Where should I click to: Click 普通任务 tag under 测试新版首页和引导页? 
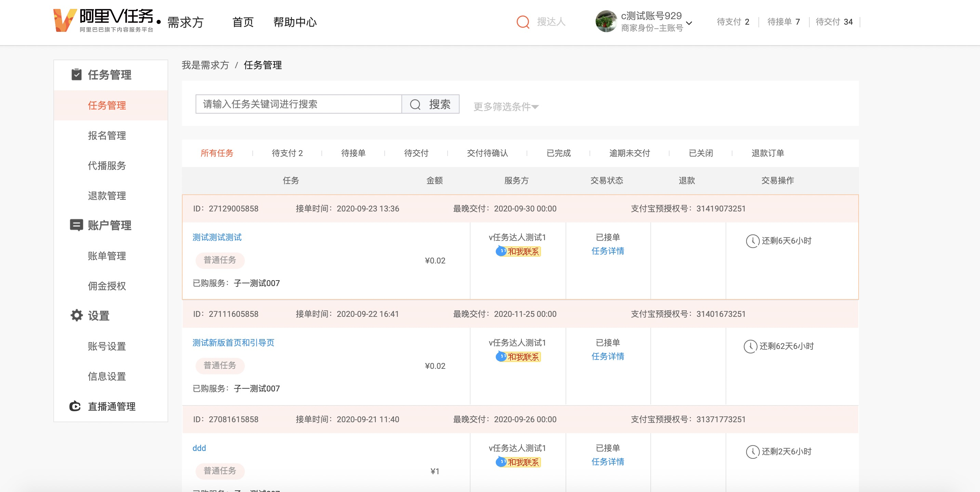click(220, 365)
